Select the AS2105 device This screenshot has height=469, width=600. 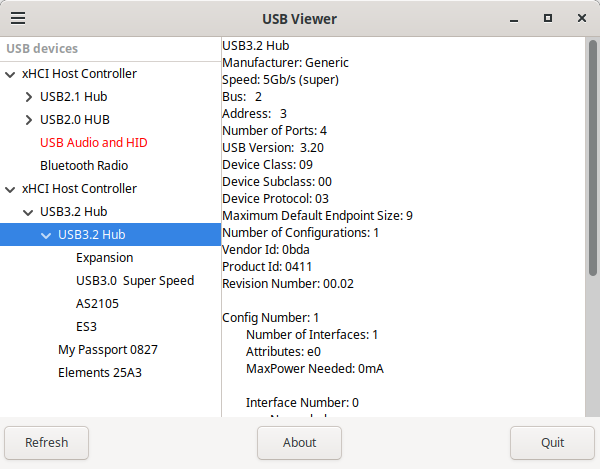click(x=97, y=304)
